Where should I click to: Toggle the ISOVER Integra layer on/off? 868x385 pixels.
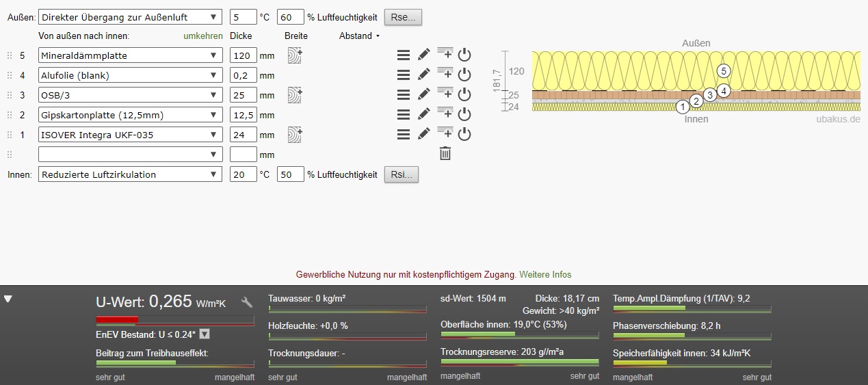[464, 135]
